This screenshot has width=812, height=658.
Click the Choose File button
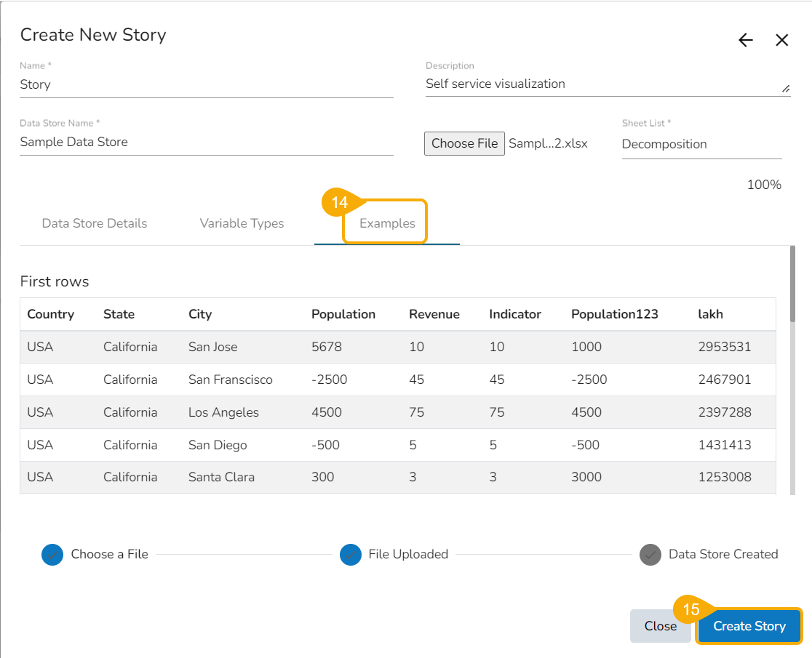(x=464, y=143)
